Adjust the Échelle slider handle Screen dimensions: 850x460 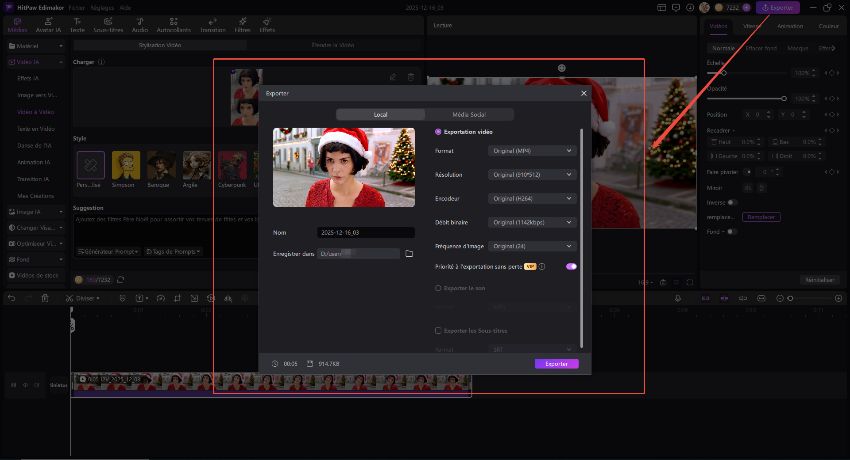click(723, 73)
